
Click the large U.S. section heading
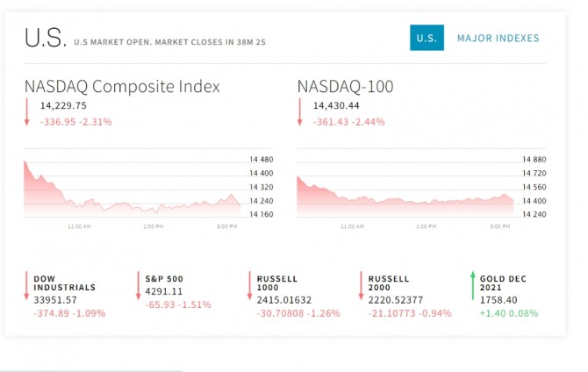pyautogui.click(x=45, y=39)
